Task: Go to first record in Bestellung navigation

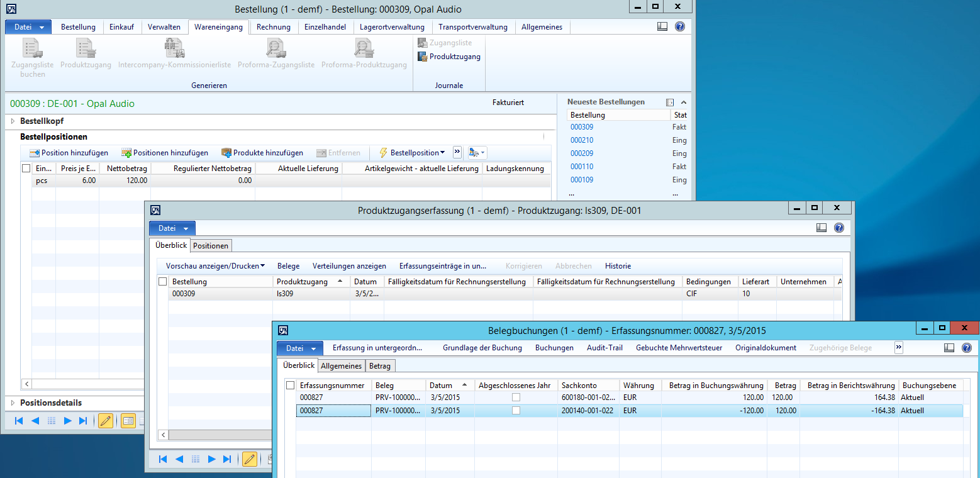Action: (19, 421)
